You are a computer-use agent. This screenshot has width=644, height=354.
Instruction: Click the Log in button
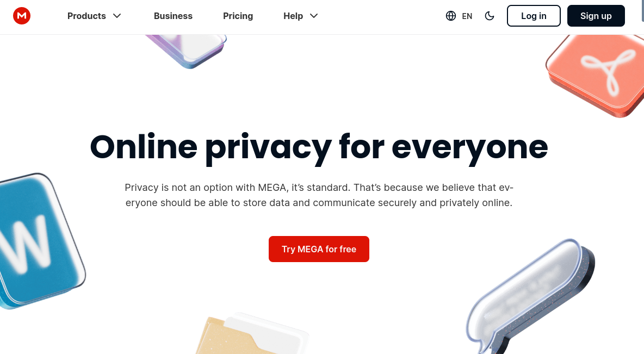tap(534, 16)
